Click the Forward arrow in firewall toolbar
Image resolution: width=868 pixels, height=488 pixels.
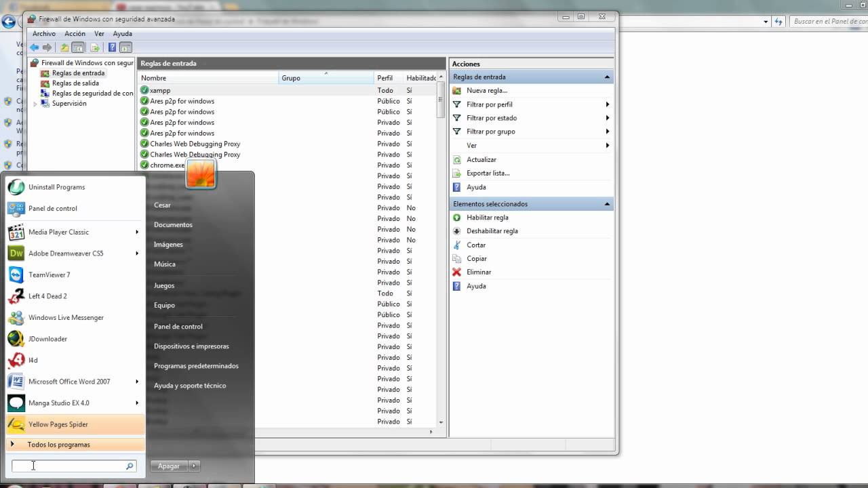[47, 47]
